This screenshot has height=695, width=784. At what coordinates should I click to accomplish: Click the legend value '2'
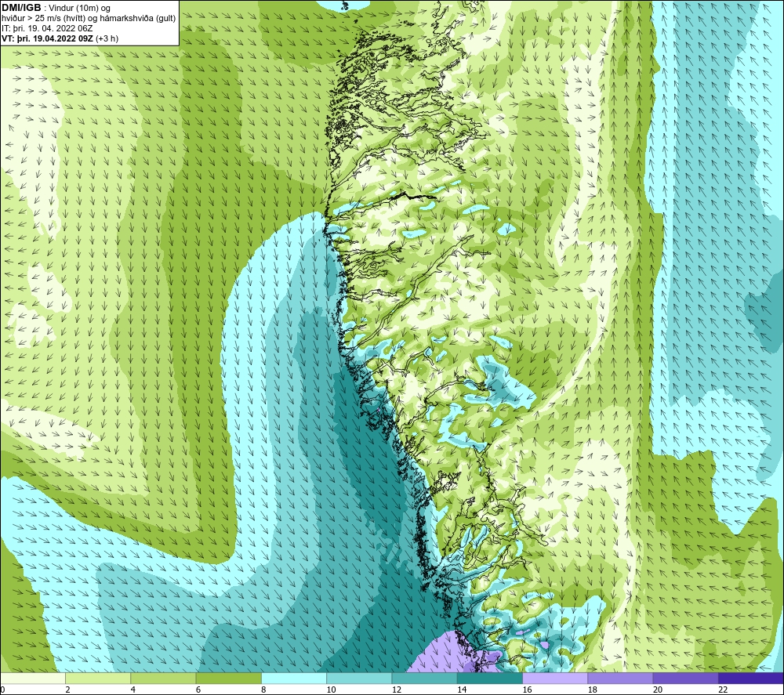point(67,690)
